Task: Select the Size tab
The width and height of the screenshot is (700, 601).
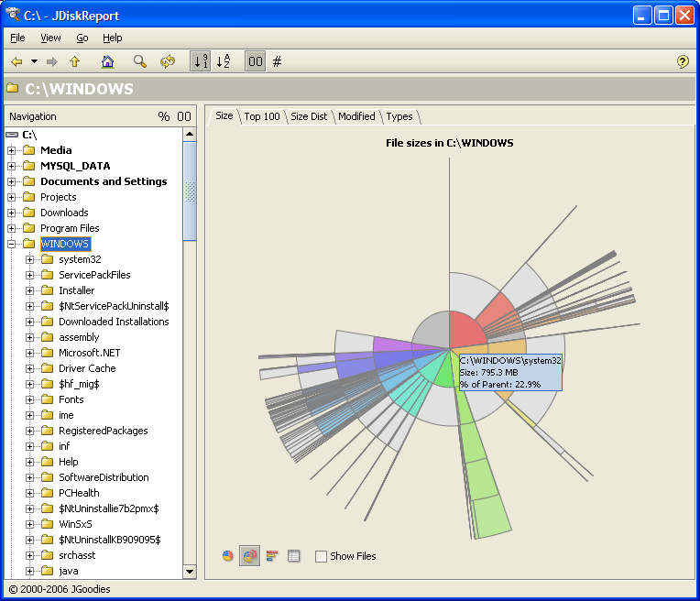Action: click(x=224, y=116)
